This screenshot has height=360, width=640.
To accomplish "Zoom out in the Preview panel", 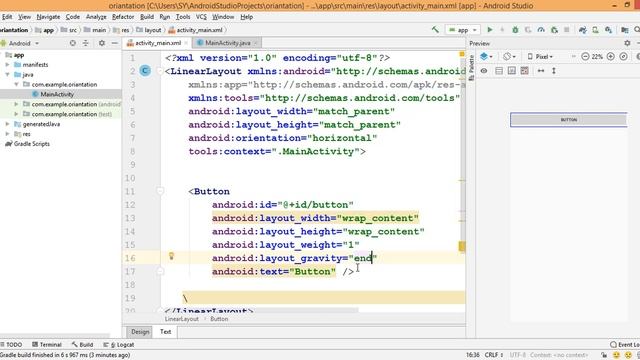I will (x=585, y=57).
